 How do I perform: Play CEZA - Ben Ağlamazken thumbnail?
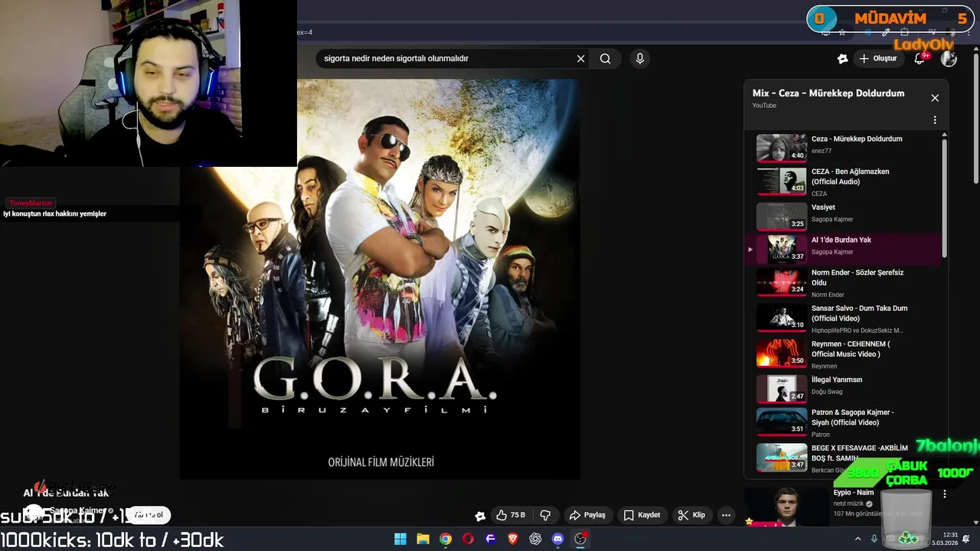click(782, 181)
